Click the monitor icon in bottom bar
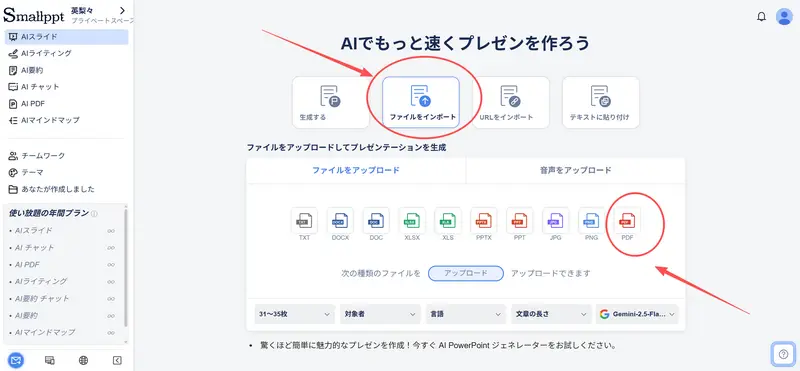Viewport: 800px width, 371px height. coord(49,360)
